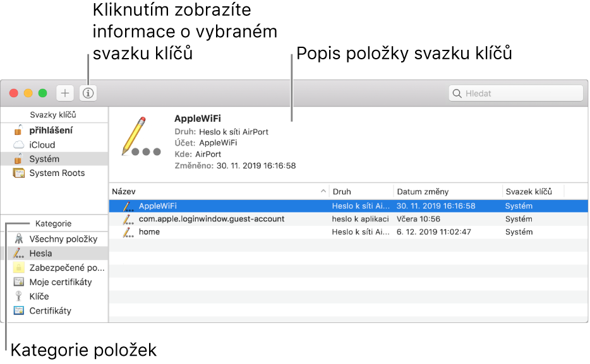Click the 'Účet: AppleWiFi' line

206,143
